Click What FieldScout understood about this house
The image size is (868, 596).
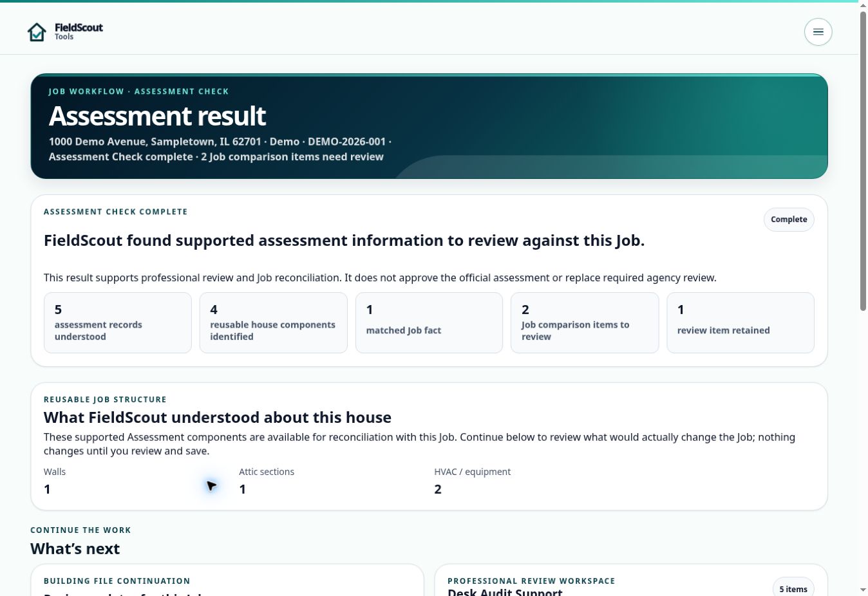point(218,417)
